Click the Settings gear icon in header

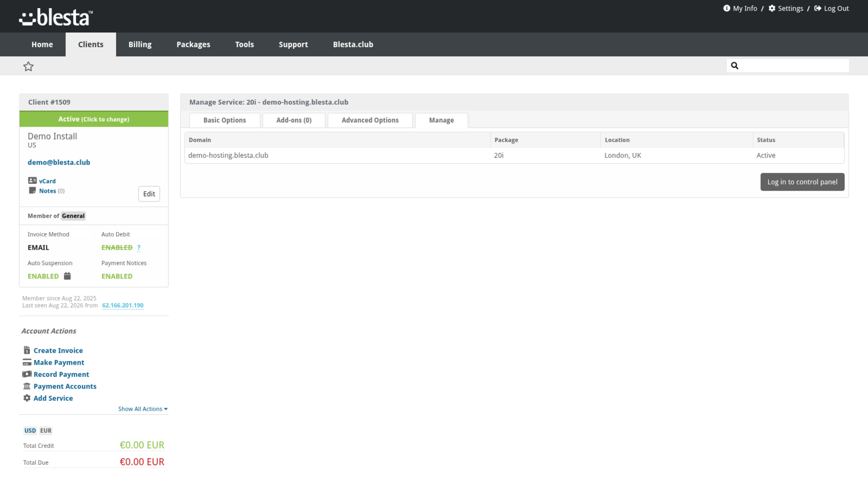pyautogui.click(x=772, y=8)
